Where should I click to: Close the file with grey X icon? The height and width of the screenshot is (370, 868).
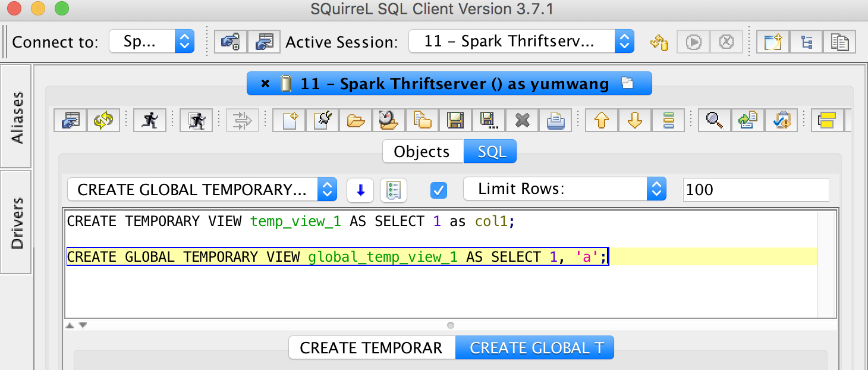522,120
